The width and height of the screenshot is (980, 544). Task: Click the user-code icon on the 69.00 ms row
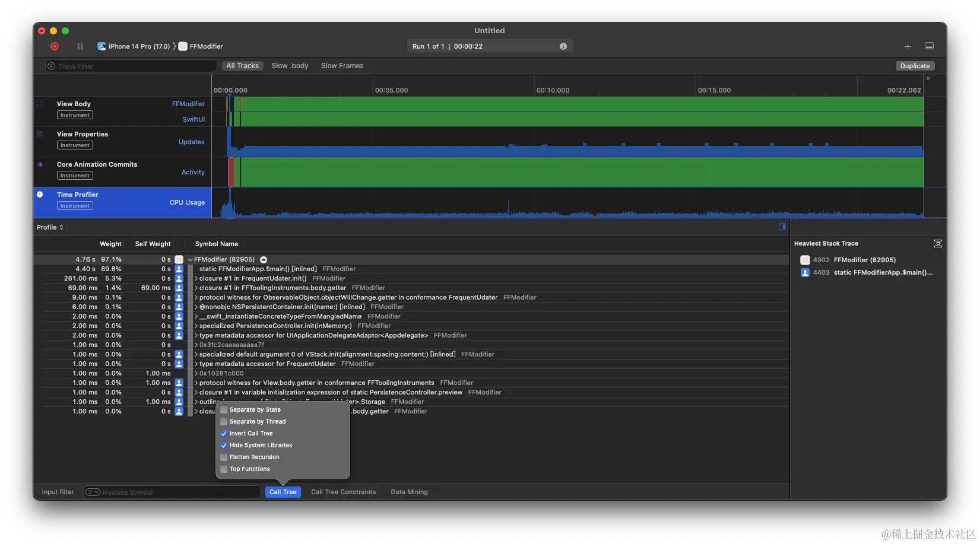179,288
